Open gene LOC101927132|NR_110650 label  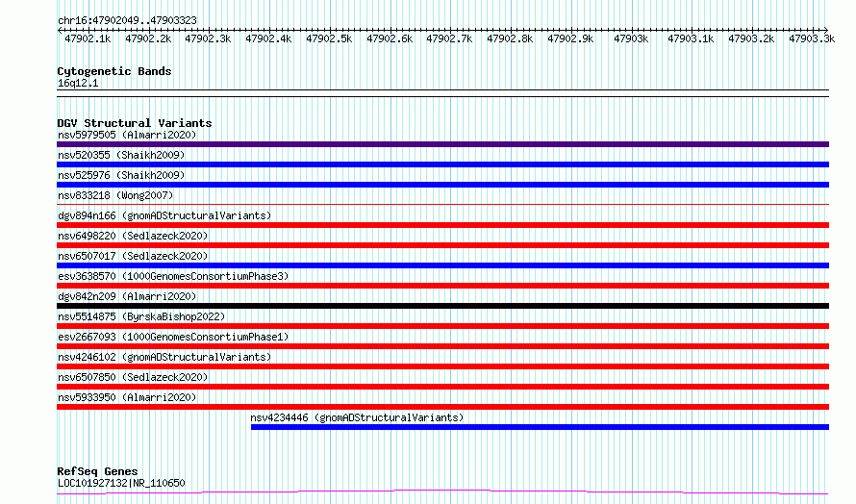point(121,483)
